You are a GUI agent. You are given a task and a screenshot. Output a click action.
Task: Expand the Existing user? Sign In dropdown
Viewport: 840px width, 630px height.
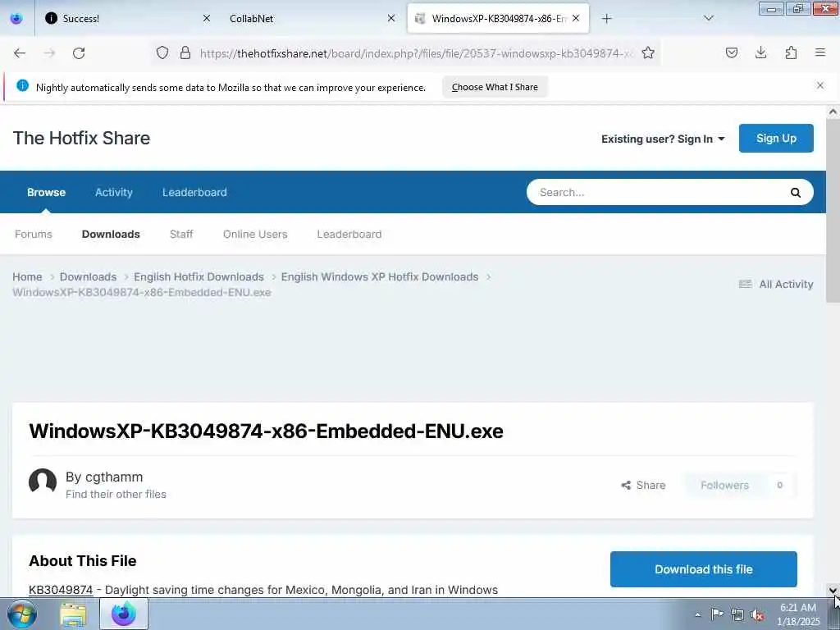click(x=663, y=139)
